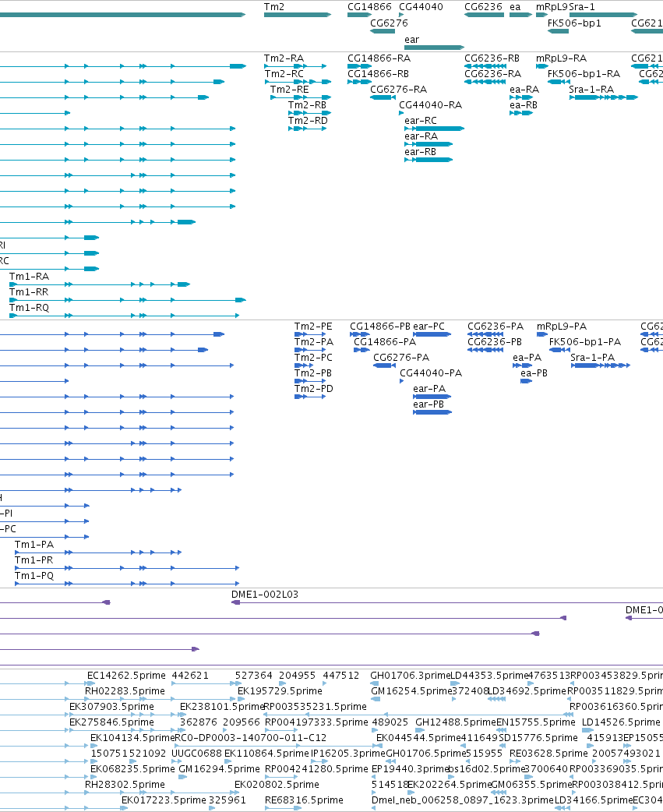Select protein CG14866-PA
The height and width of the screenshot is (812, 663).
pyautogui.click(x=361, y=350)
